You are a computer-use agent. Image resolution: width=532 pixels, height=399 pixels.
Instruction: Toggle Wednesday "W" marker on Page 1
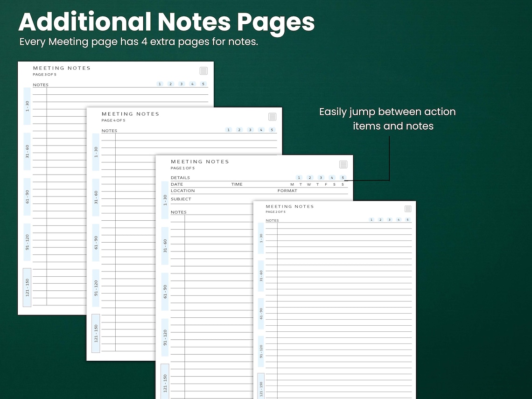pos(308,184)
